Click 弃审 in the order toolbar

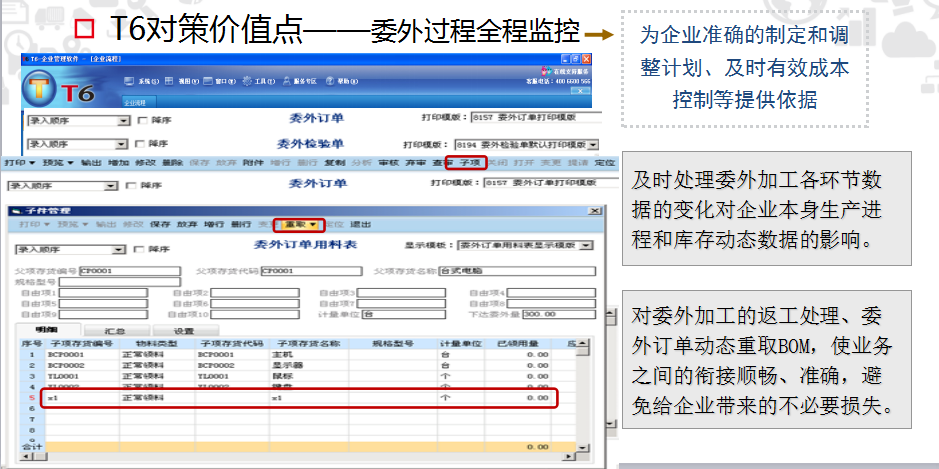click(416, 163)
